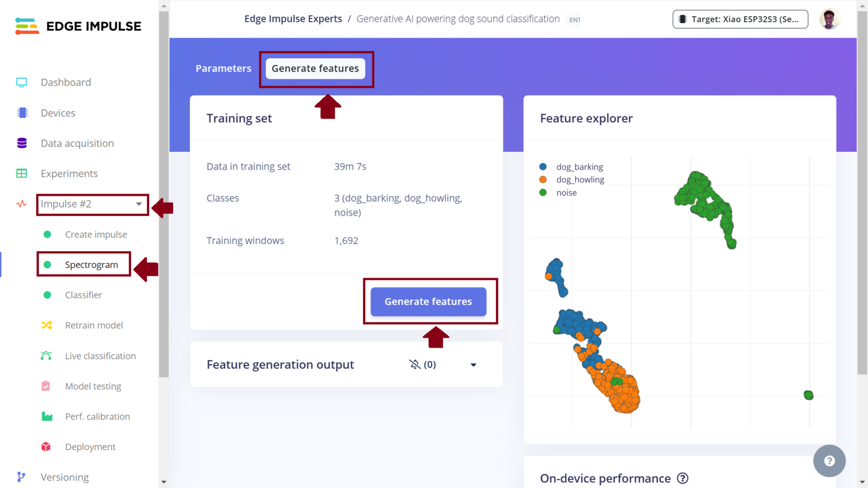Click the help icon beside On-device performance
This screenshot has height=488, width=868.
(683, 478)
